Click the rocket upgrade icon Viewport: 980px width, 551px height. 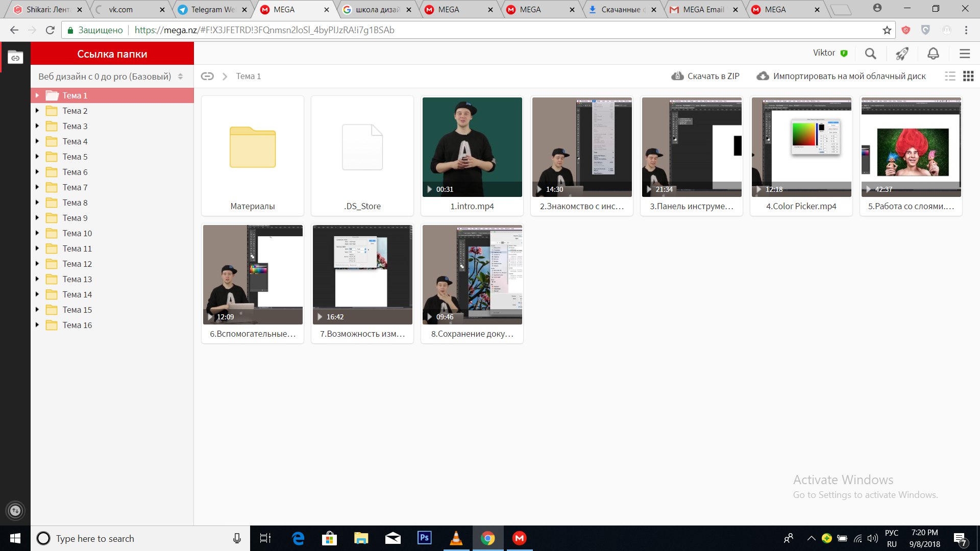(902, 54)
